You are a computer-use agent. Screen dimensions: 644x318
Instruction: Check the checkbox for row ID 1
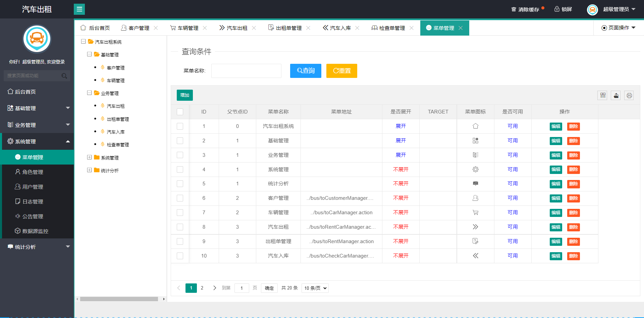click(180, 126)
